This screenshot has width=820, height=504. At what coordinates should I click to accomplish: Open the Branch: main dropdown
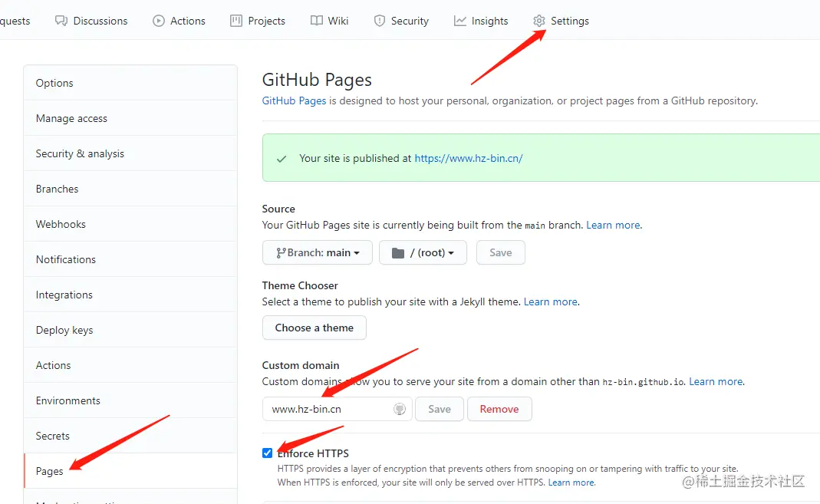tap(318, 252)
